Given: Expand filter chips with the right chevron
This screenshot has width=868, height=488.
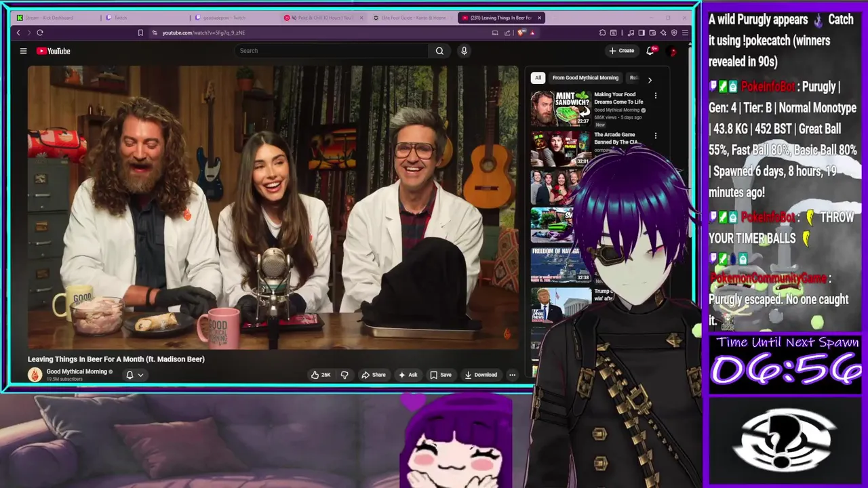Looking at the screenshot, I should (x=650, y=80).
